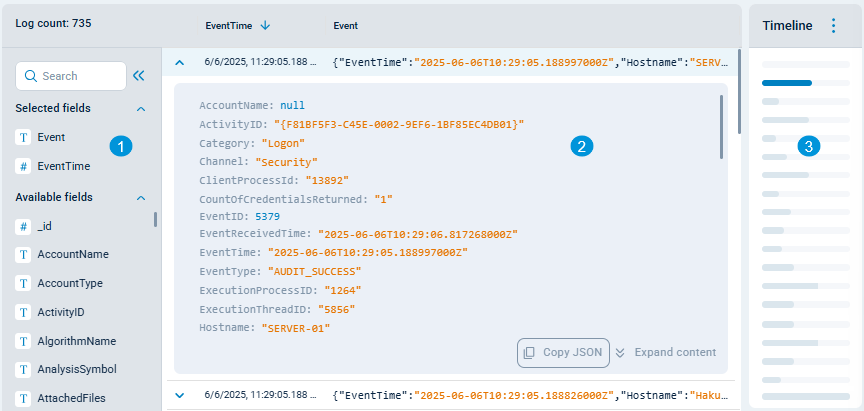Collapse the Available fields section
Screen dimensions: 864x411
[141, 198]
